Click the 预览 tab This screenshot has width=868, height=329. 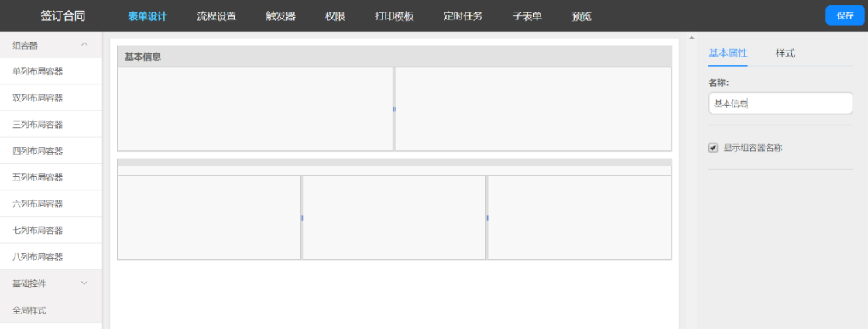[x=582, y=16]
